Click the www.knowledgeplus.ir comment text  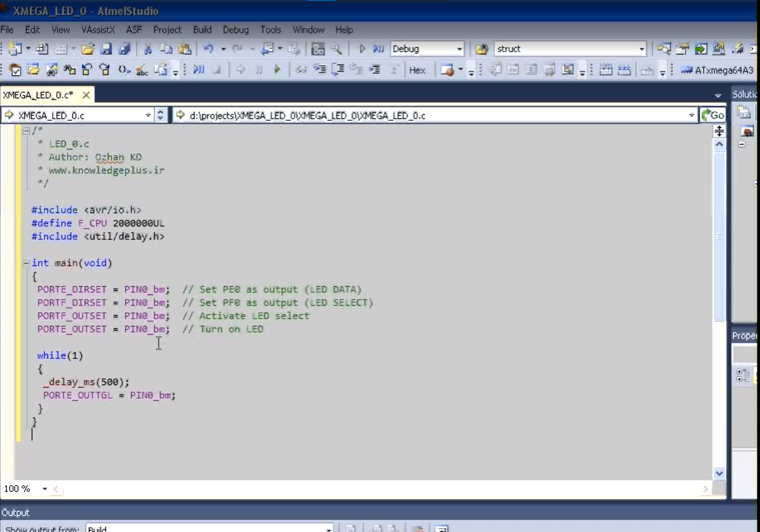106,171
